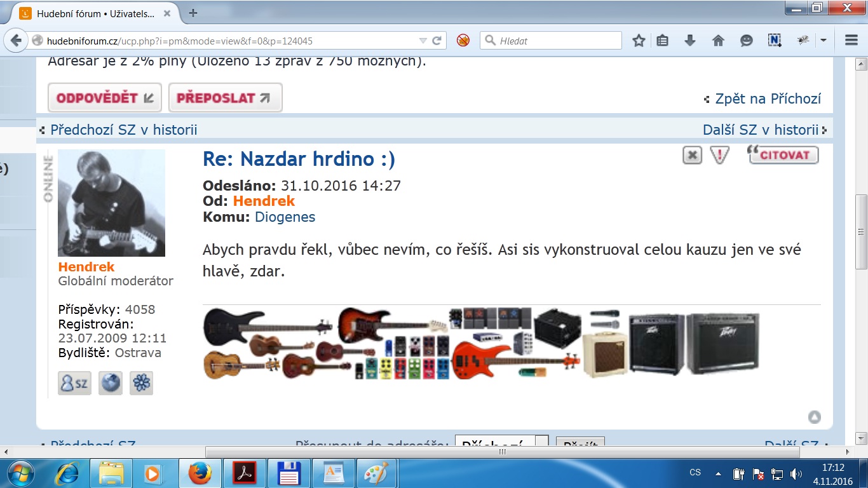
Task: Click the back-to-top arrow icon
Action: click(x=814, y=417)
